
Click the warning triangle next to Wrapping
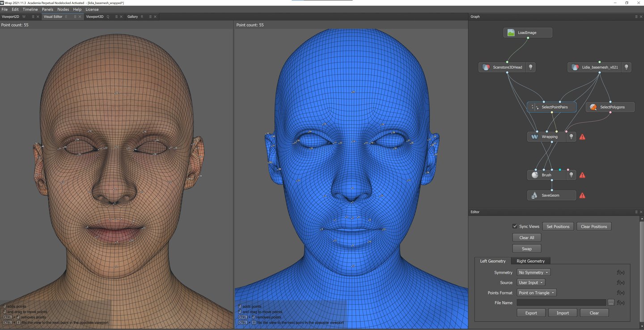pos(582,137)
